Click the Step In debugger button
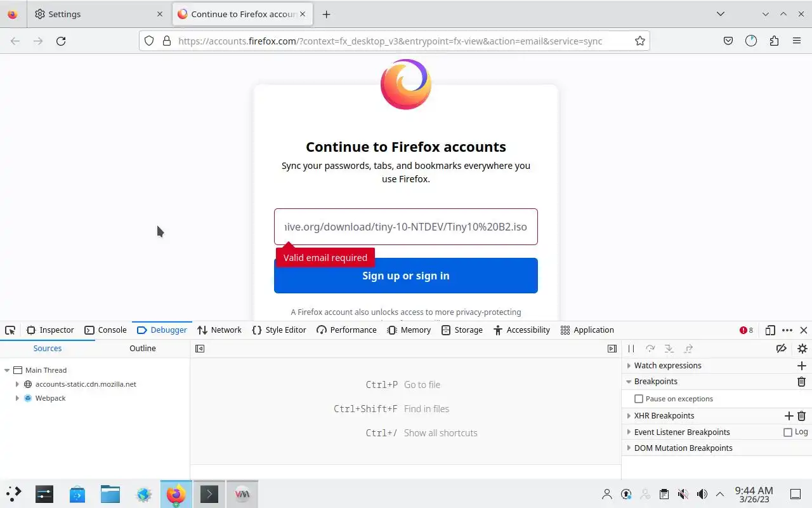 tap(669, 349)
